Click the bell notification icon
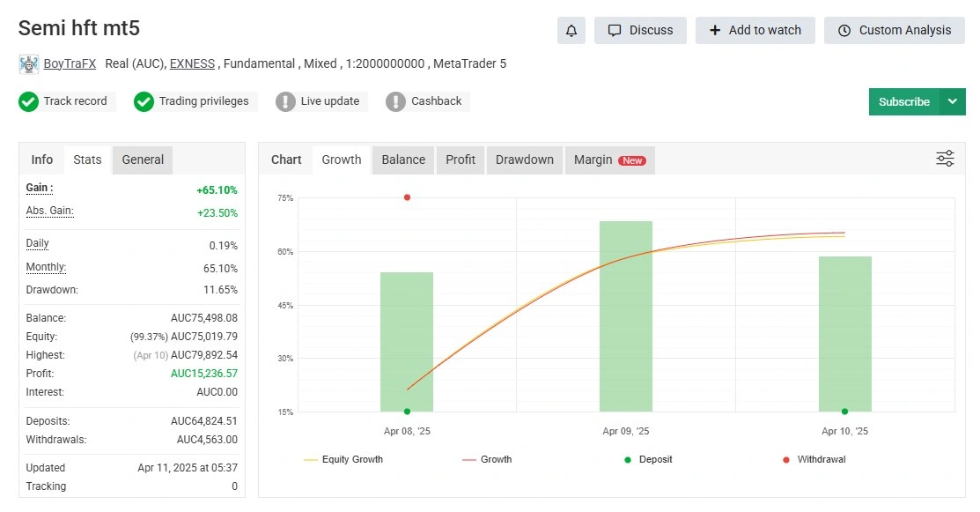This screenshot has width=980, height=512. [571, 31]
